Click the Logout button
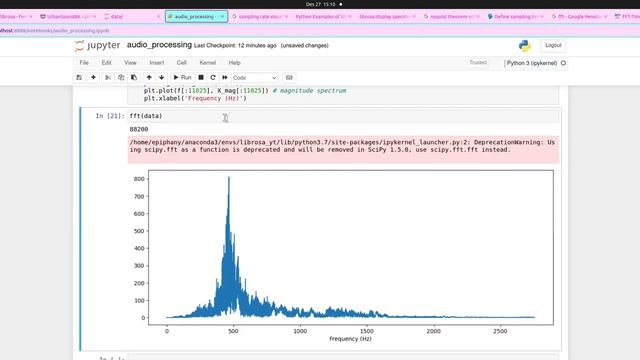This screenshot has height=360, width=640. (553, 45)
